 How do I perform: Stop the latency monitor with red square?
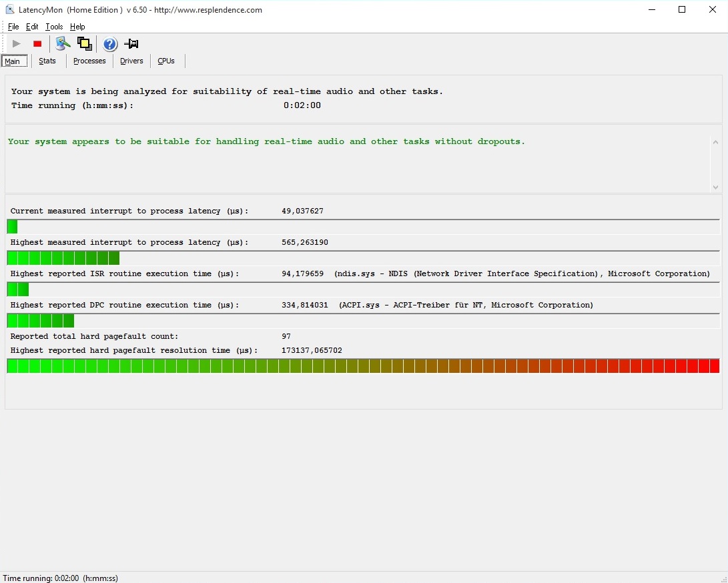[37, 43]
